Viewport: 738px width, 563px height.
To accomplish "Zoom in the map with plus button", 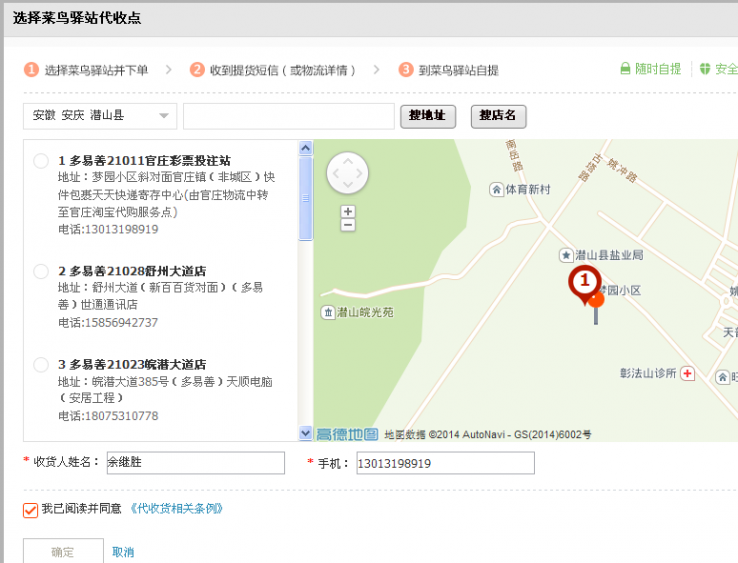I will coord(348,211).
